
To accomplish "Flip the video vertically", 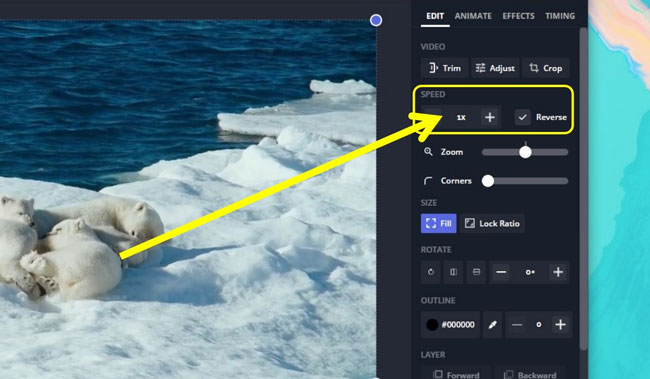I will pyautogui.click(x=476, y=272).
